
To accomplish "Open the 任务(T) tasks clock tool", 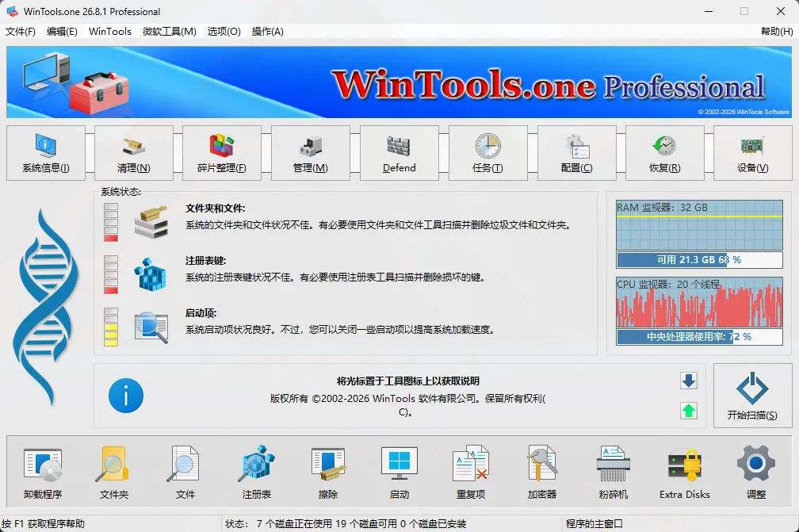I will [x=487, y=153].
